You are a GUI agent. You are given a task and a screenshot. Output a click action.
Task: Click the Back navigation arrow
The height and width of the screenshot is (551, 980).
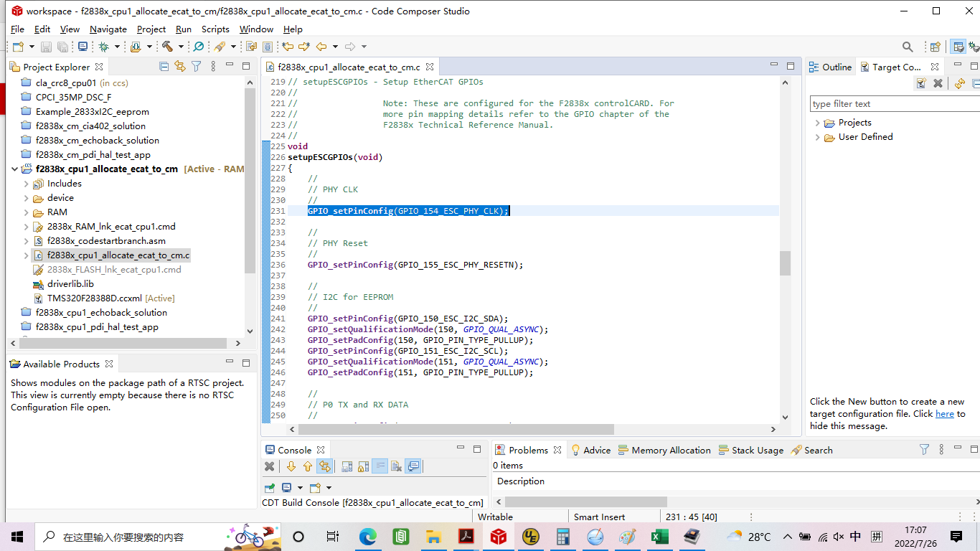321,47
